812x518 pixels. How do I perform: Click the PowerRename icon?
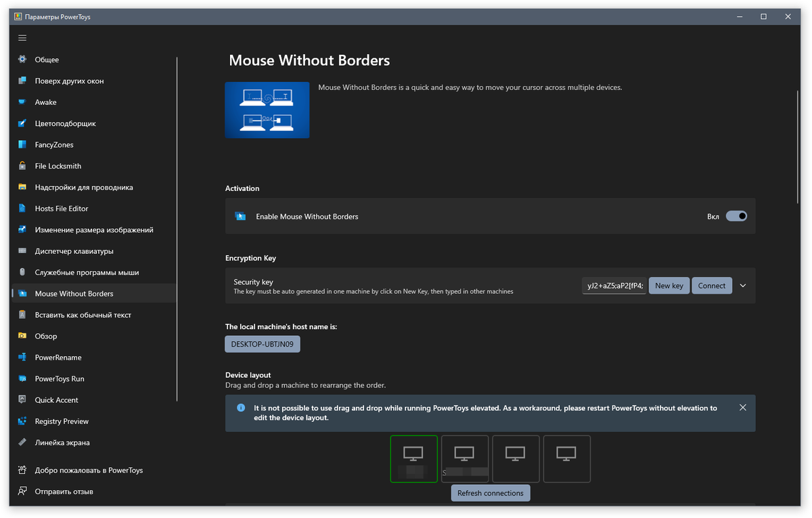click(x=22, y=358)
